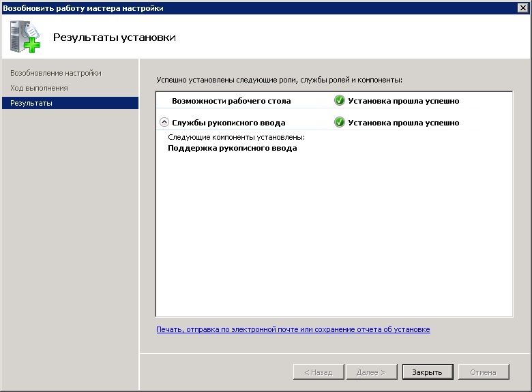Click the disabled Отмена button
Image resolution: width=532 pixels, height=392 pixels.
tap(484, 372)
